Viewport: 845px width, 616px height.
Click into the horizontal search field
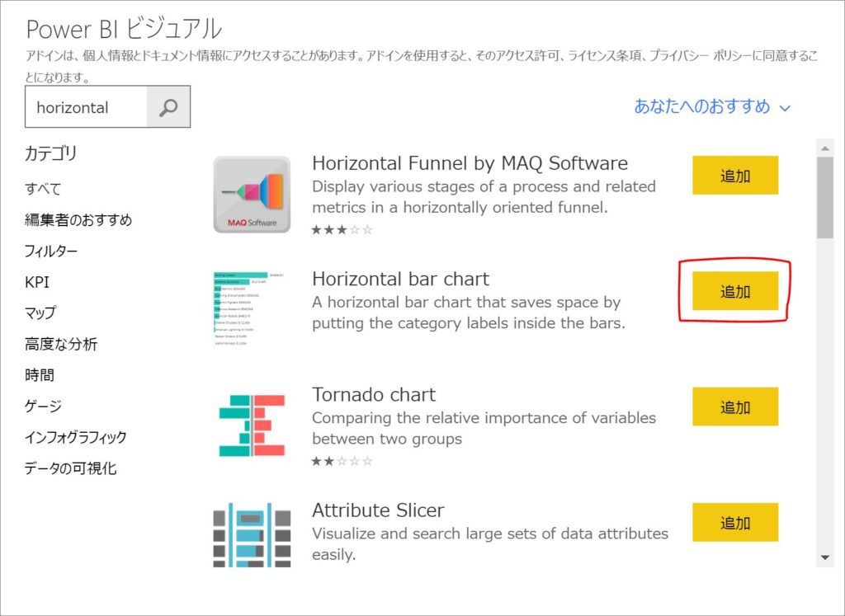pyautogui.click(x=86, y=107)
